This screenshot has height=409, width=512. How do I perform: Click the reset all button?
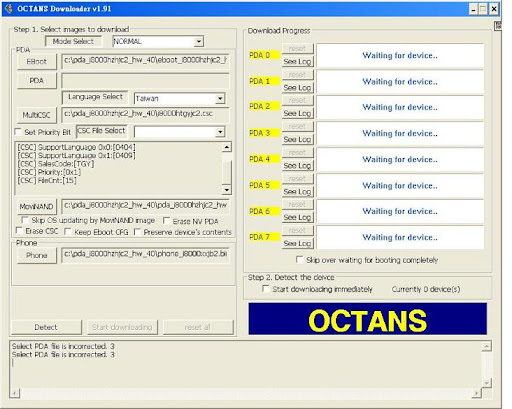[198, 327]
